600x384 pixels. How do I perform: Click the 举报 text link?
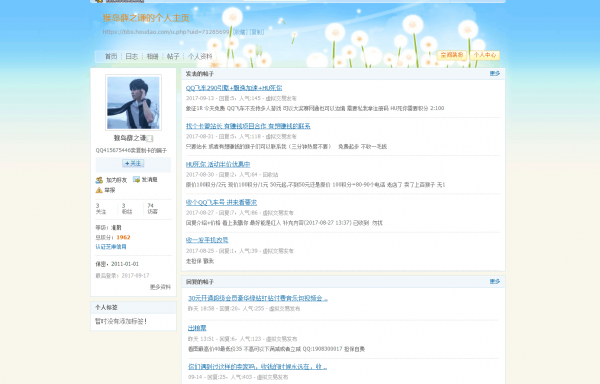pyautogui.click(x=110, y=190)
